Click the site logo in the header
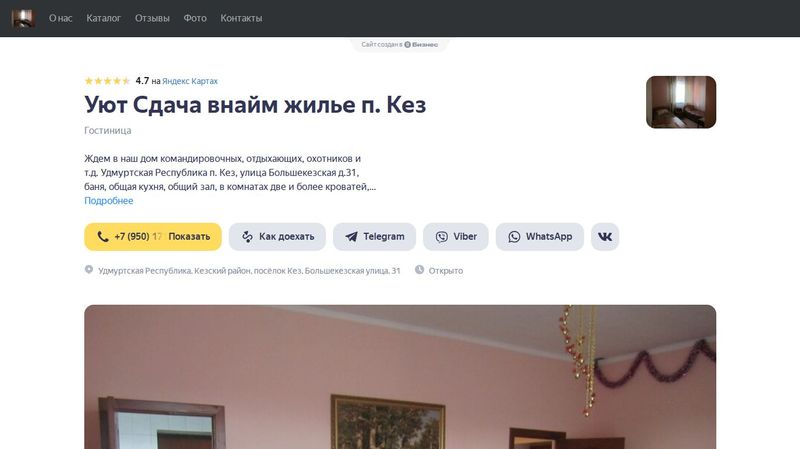This screenshot has height=449, width=800. [23, 18]
